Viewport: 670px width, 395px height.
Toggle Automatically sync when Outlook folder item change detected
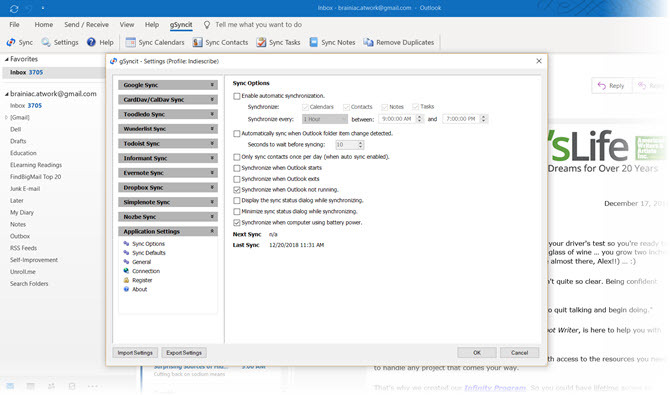pyautogui.click(x=237, y=134)
